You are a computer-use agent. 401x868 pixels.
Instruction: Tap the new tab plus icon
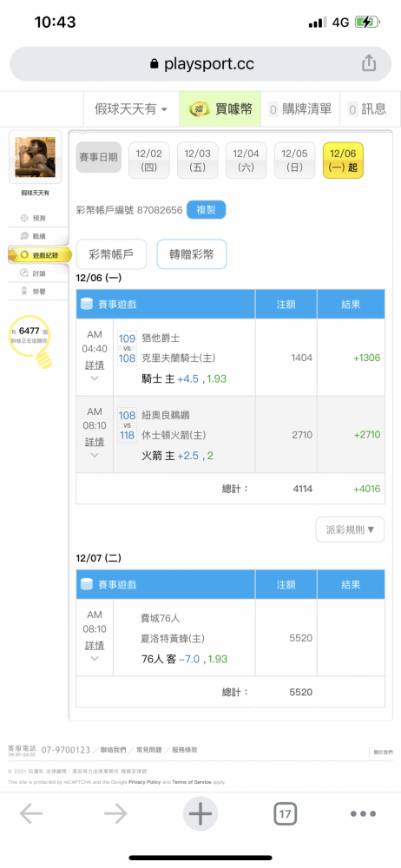[x=200, y=814]
